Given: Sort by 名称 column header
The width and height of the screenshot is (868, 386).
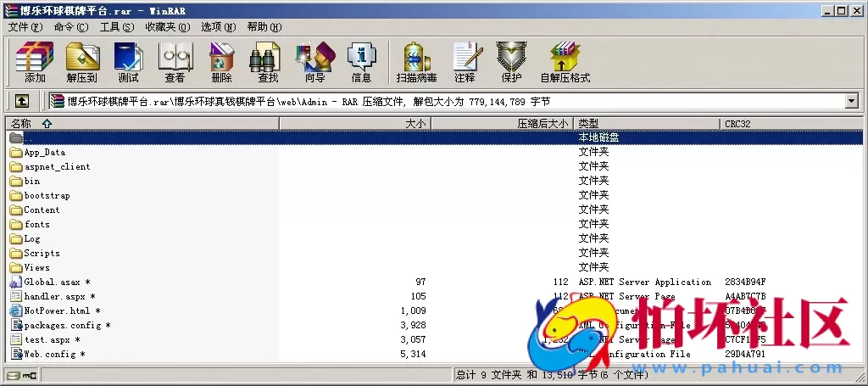Looking at the screenshot, I should click(x=142, y=124).
